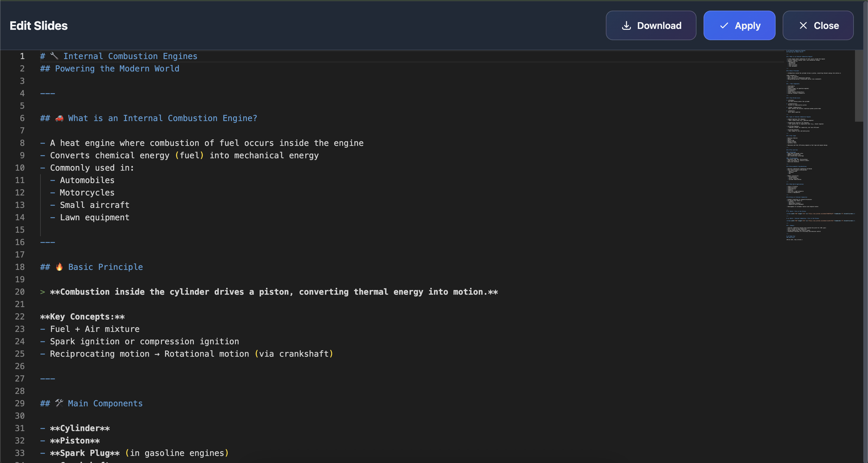Click the X icon on Close
Image resolution: width=868 pixels, height=463 pixels.
point(803,26)
